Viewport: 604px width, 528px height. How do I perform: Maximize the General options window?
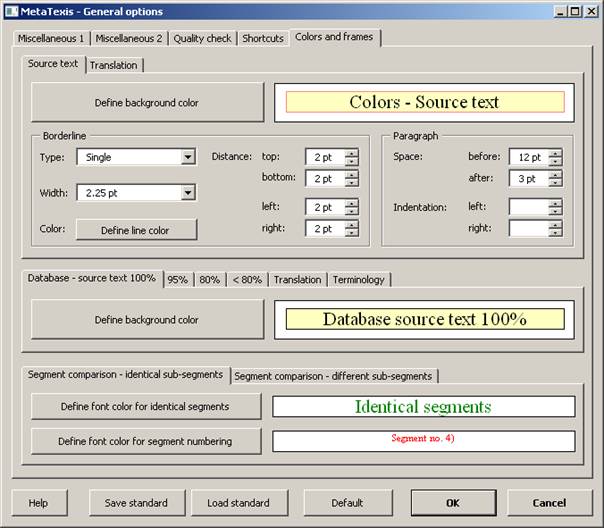(574, 12)
